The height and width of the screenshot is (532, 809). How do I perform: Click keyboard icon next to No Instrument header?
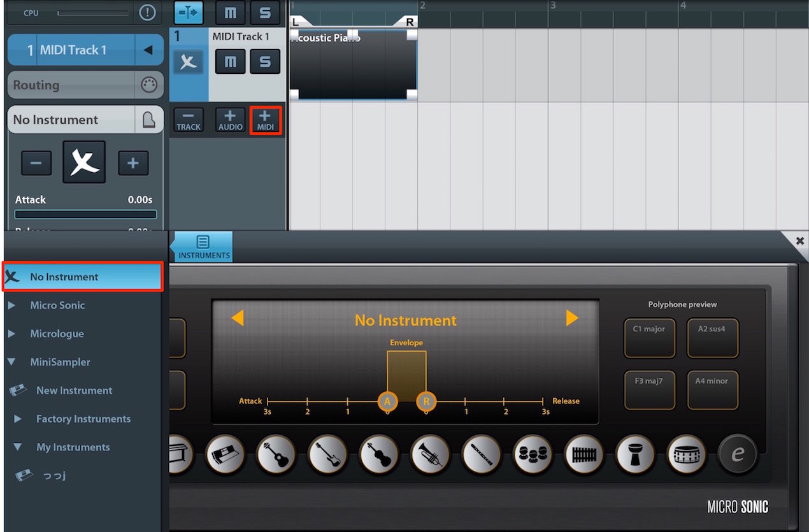tap(148, 120)
